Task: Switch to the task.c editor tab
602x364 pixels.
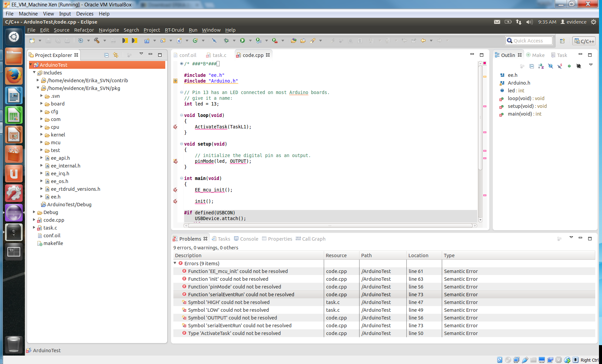Action: click(217, 55)
